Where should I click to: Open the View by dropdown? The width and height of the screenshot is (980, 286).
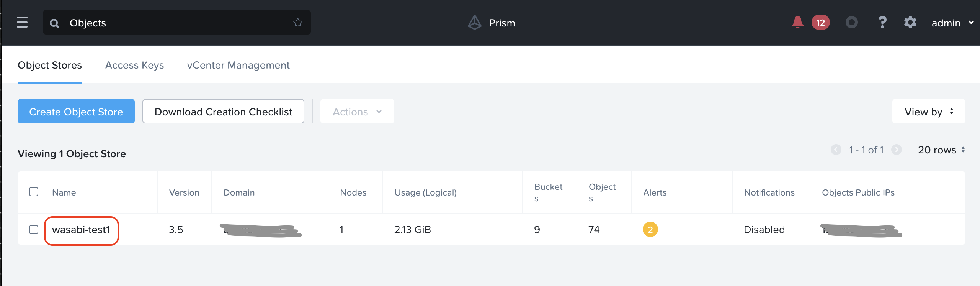929,112
